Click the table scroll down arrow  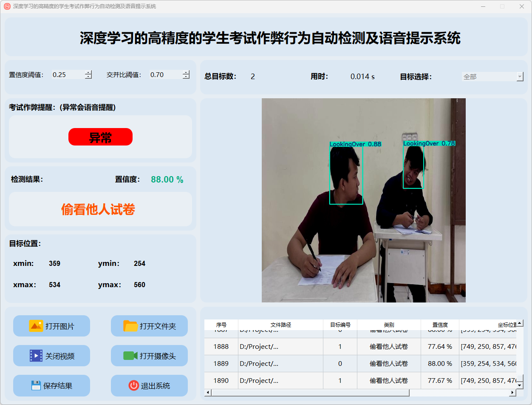pyautogui.click(x=520, y=385)
